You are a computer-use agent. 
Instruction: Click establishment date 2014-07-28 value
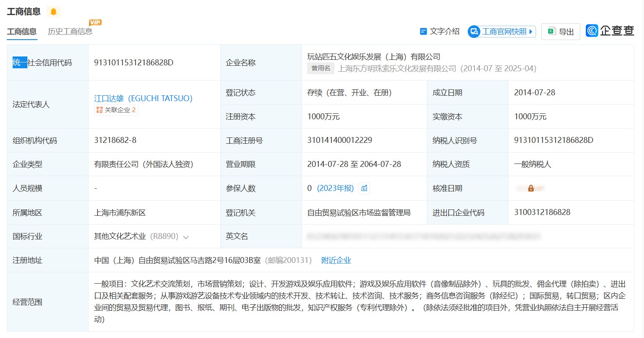(x=535, y=93)
